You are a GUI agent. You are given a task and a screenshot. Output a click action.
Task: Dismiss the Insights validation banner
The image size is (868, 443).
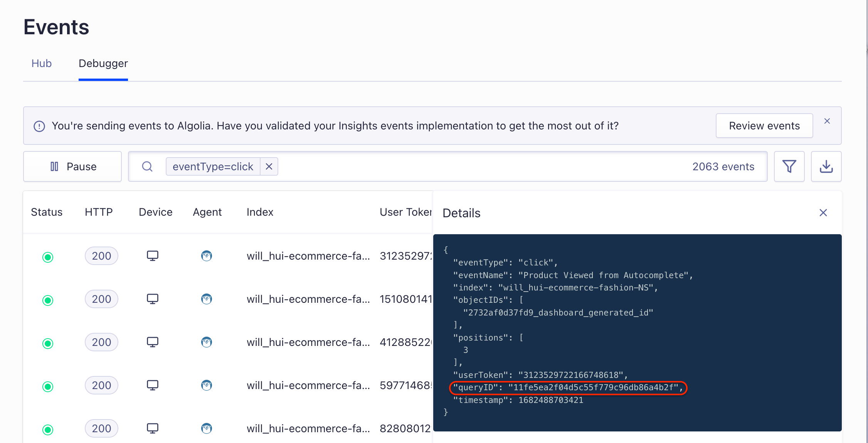[x=827, y=121]
